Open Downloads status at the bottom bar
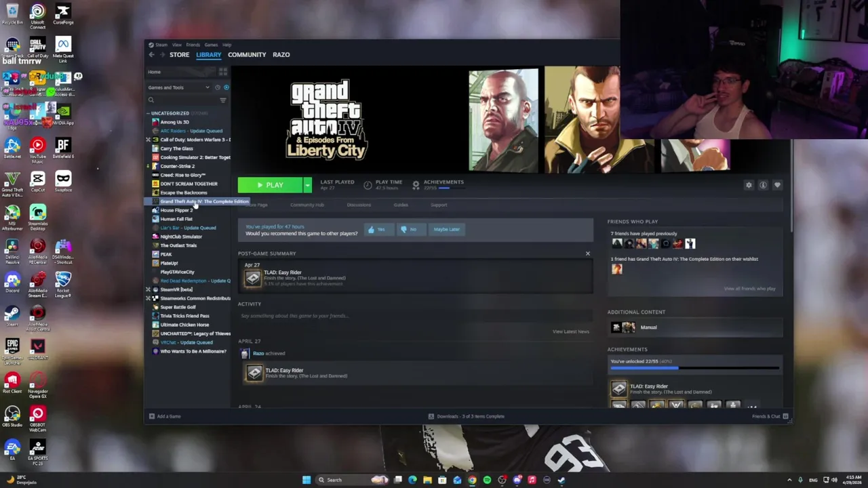Viewport: 868px width, 488px height. click(x=467, y=416)
